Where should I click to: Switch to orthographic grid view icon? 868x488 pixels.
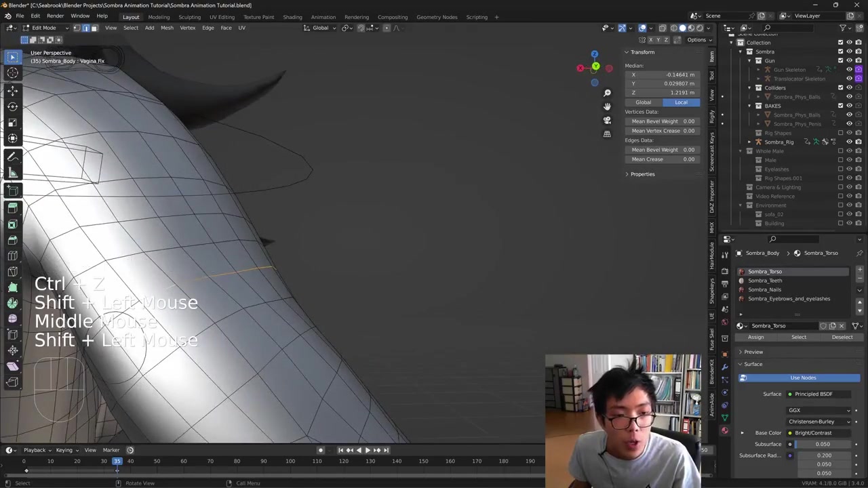point(607,134)
